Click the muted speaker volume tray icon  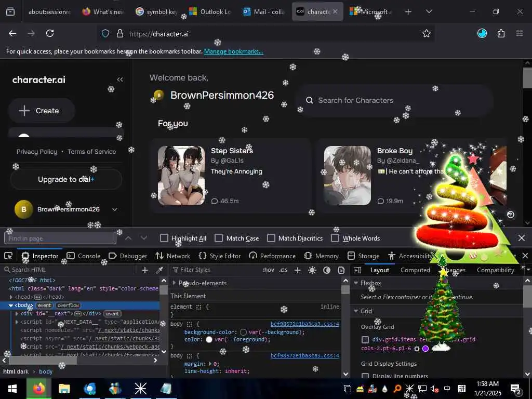[435, 389]
